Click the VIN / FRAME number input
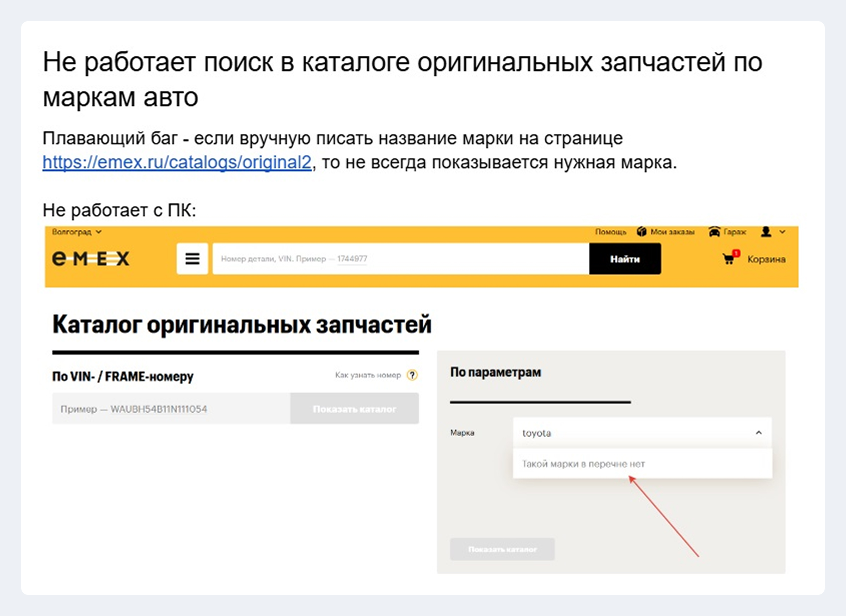 tap(171, 409)
